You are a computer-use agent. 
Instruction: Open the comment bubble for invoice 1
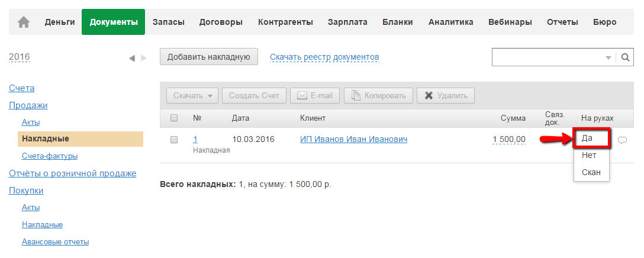click(622, 140)
